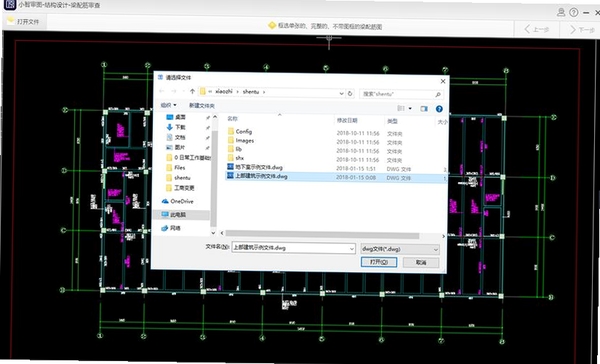Click the 打开文件 button in main toolbar

tap(23, 21)
